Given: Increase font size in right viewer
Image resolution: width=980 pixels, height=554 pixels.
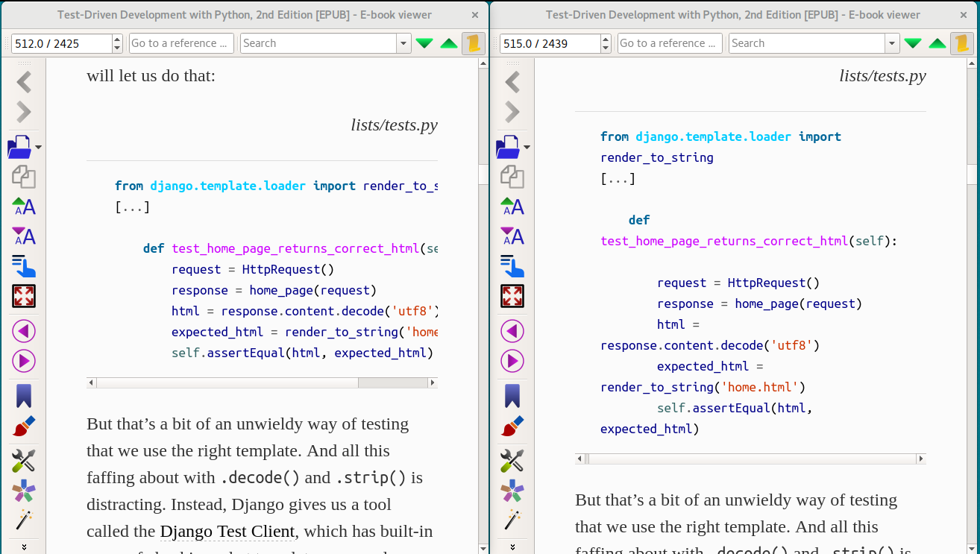Looking at the screenshot, I should click(512, 207).
